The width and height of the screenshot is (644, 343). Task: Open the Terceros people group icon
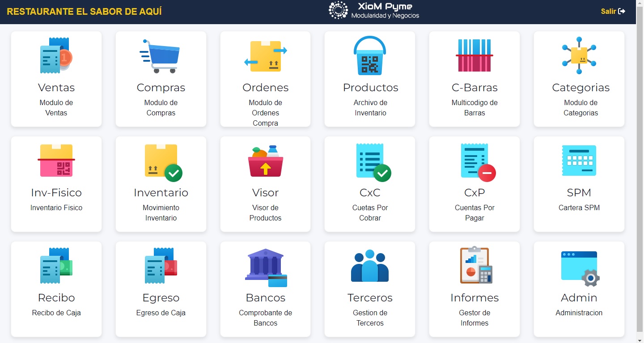click(370, 266)
